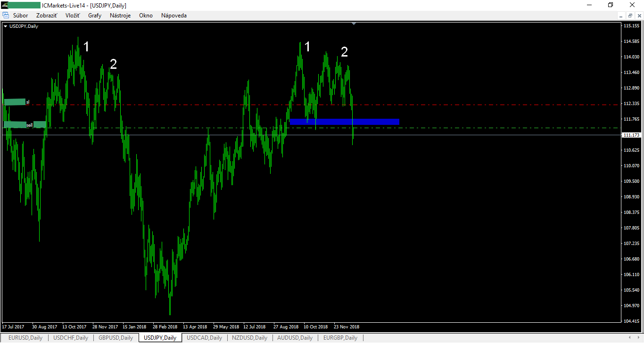Open the Grafy menu

(95, 16)
